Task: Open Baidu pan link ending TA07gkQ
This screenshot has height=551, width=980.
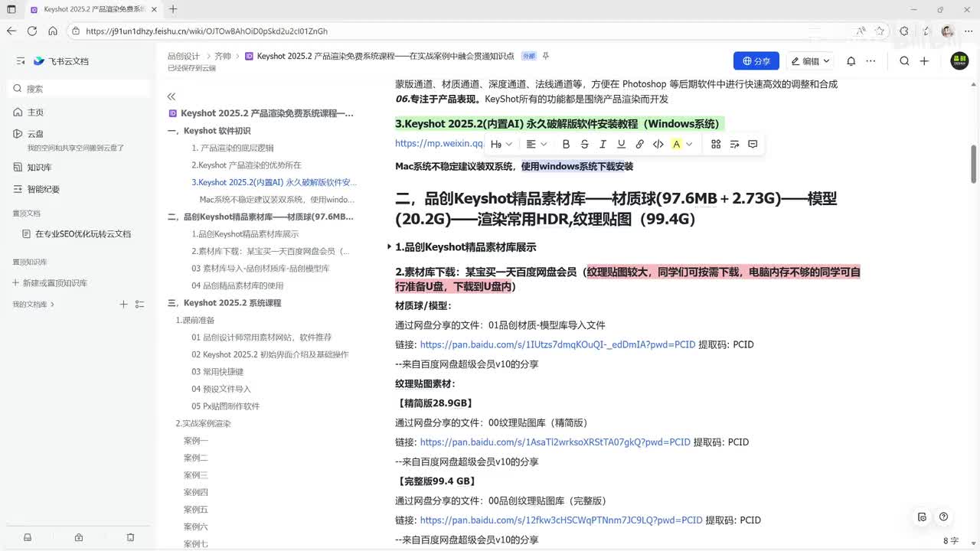Action: tap(555, 442)
